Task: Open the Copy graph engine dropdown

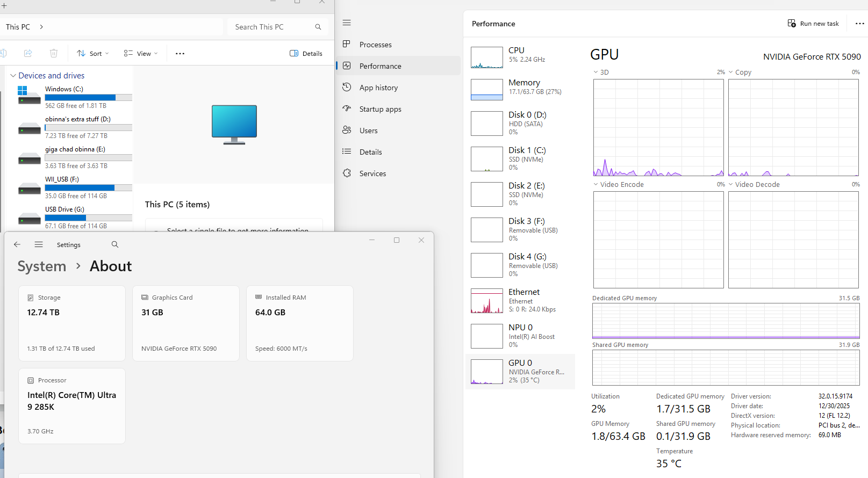Action: (740, 72)
